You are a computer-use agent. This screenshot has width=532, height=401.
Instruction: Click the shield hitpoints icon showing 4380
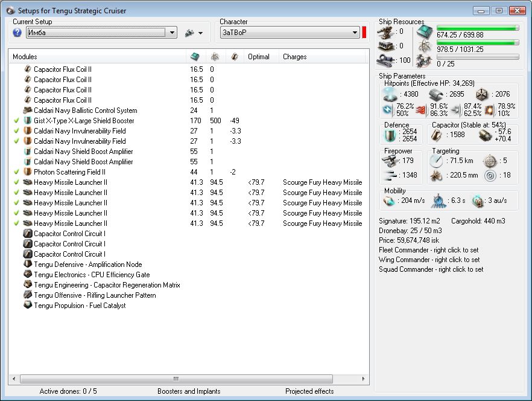(x=390, y=94)
